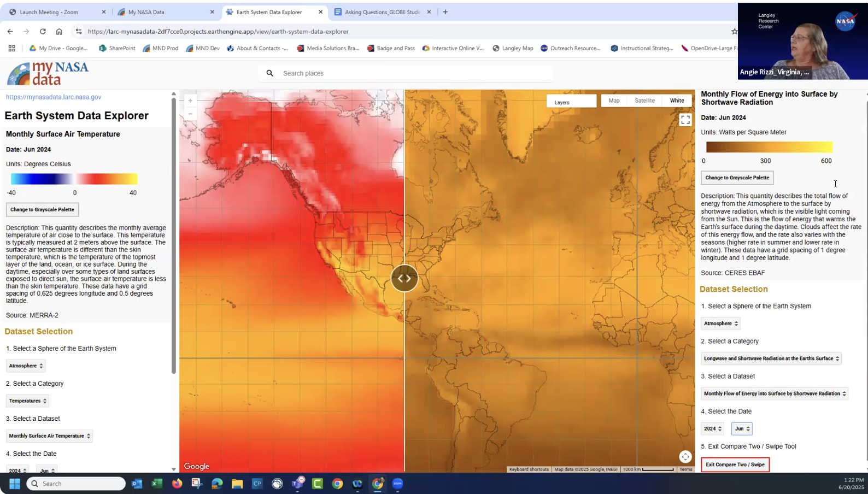Click the swipe divider handle with arrows

tap(404, 278)
